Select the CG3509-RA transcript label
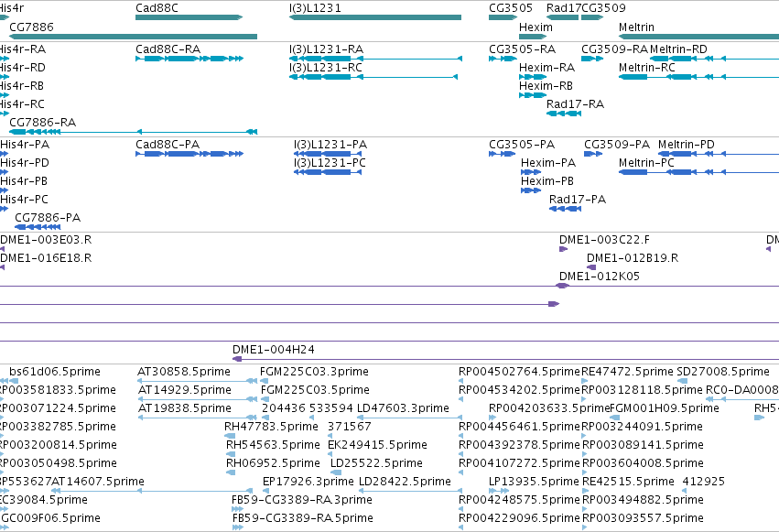 coord(614,49)
